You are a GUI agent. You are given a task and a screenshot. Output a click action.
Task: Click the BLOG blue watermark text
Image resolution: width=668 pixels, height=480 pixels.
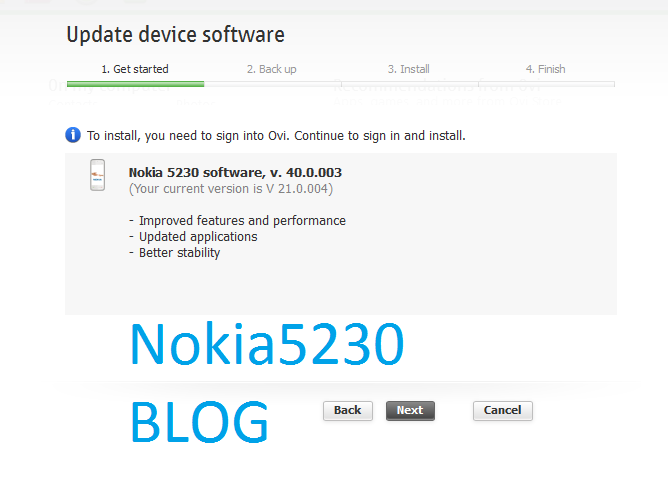coord(199,422)
